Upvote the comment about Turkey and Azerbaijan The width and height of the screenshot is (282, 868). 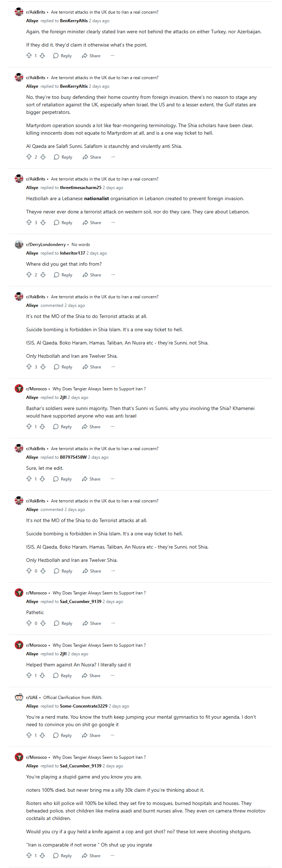(29, 56)
